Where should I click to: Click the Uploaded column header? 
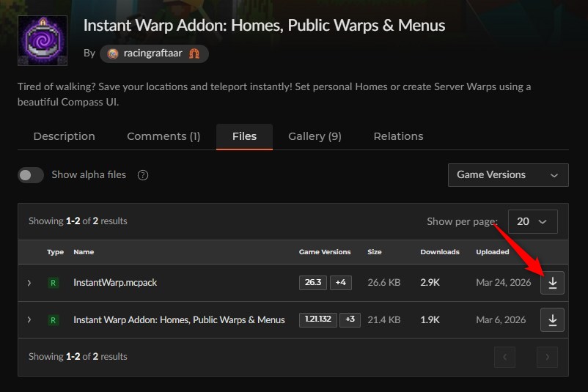coord(493,252)
